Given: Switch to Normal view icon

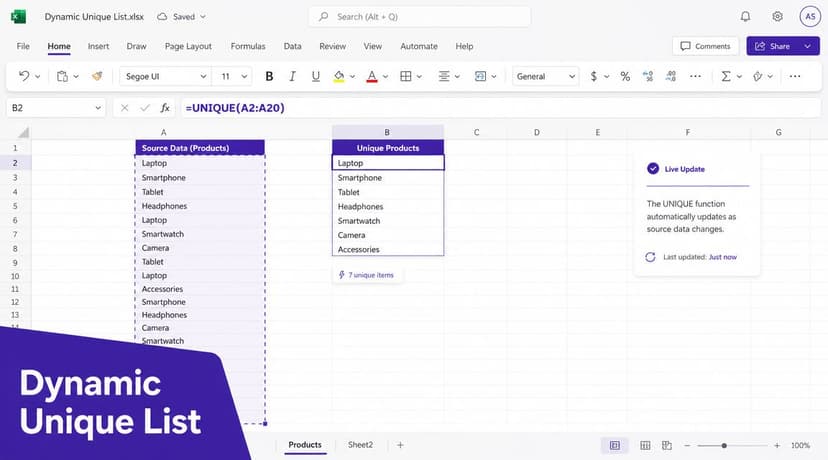Looking at the screenshot, I should pyautogui.click(x=615, y=445).
